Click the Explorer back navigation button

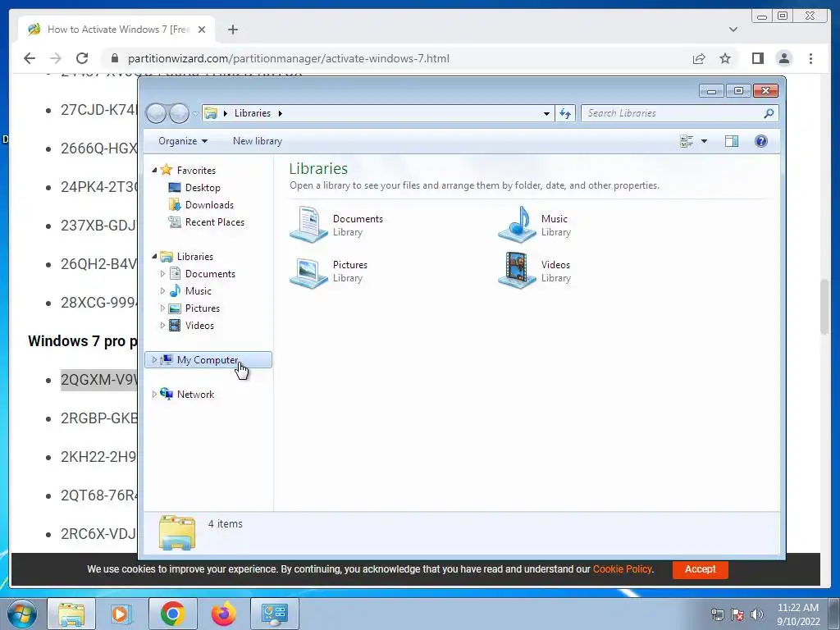tap(157, 113)
